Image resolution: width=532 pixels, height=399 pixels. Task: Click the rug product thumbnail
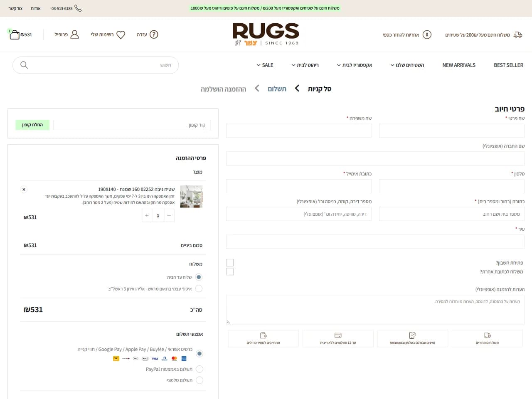[x=191, y=197]
